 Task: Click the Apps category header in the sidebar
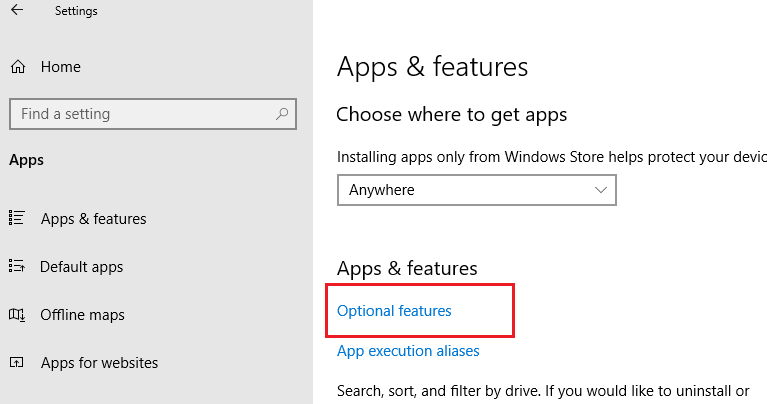click(x=26, y=160)
